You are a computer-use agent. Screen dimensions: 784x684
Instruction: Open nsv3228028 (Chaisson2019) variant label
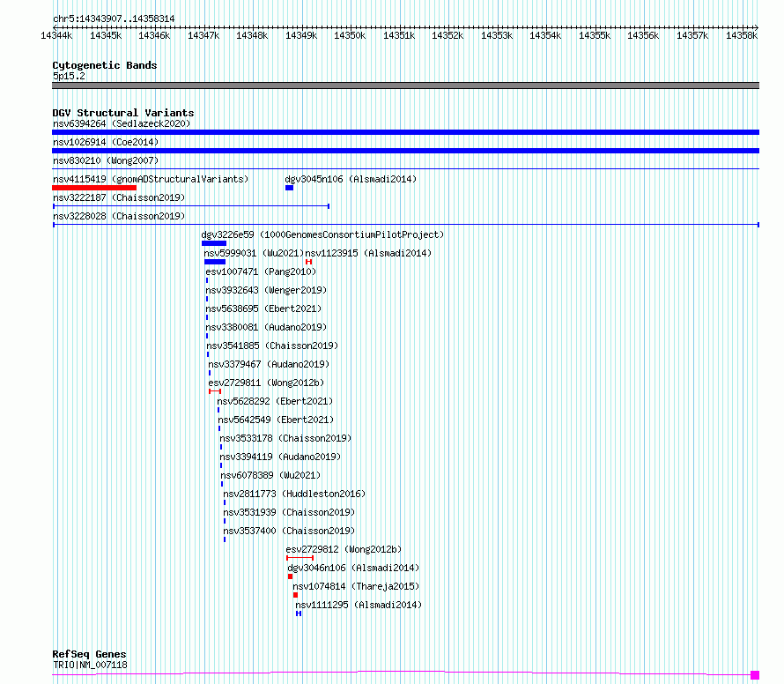(x=119, y=216)
